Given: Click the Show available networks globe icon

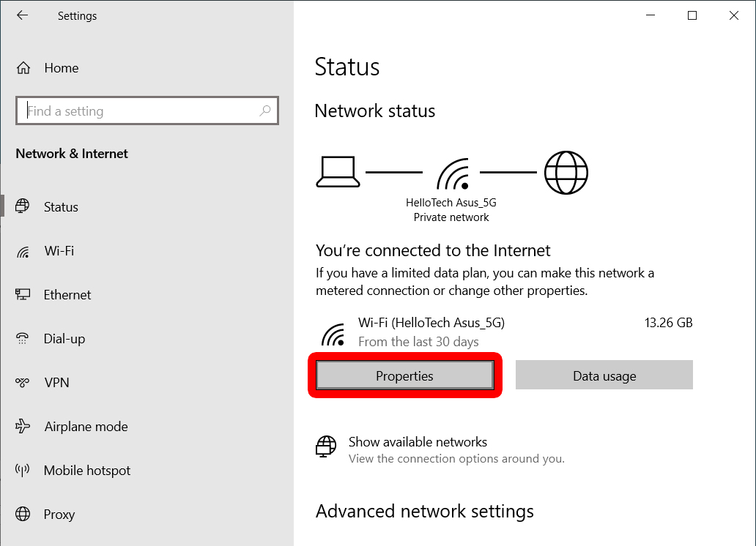Looking at the screenshot, I should tap(325, 446).
